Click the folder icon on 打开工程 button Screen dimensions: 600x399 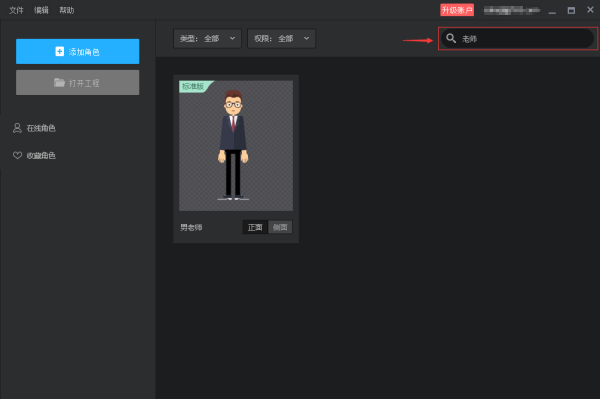pos(59,82)
